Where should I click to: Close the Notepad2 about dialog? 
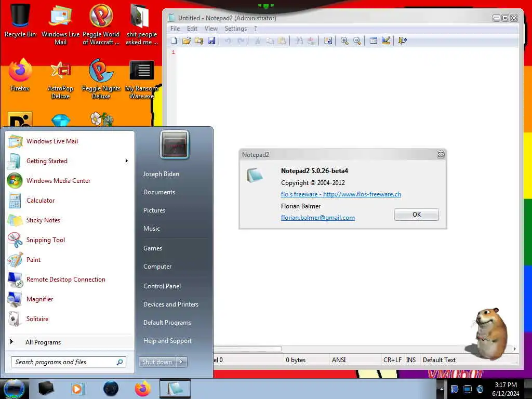point(441,155)
